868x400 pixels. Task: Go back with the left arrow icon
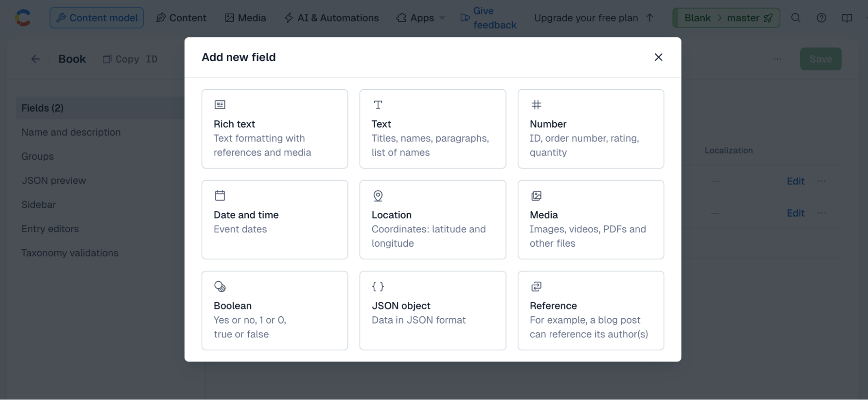tap(36, 59)
